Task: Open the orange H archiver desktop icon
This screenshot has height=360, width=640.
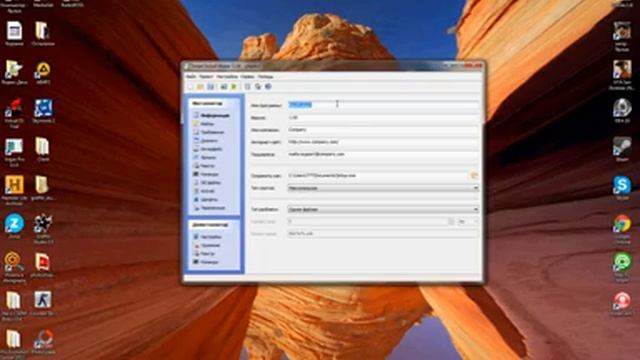Action: click(x=14, y=189)
